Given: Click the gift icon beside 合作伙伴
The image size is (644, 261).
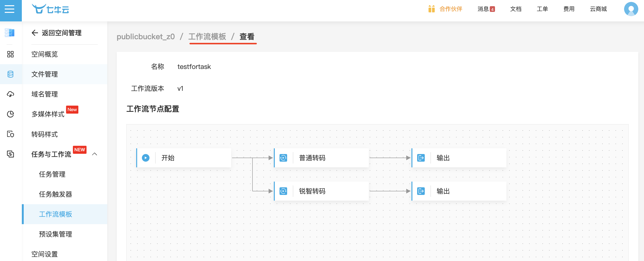Looking at the screenshot, I should point(431,9).
